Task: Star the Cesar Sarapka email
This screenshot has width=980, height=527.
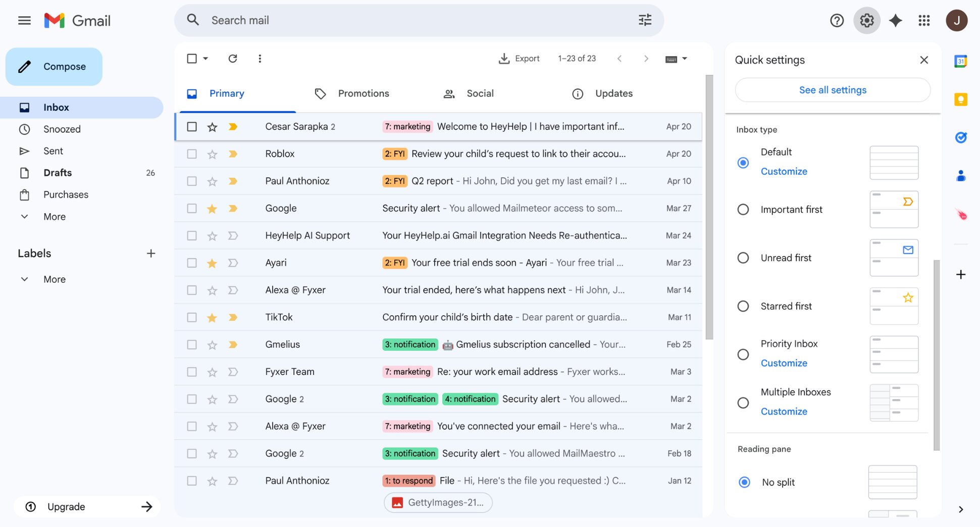Action: (x=212, y=127)
